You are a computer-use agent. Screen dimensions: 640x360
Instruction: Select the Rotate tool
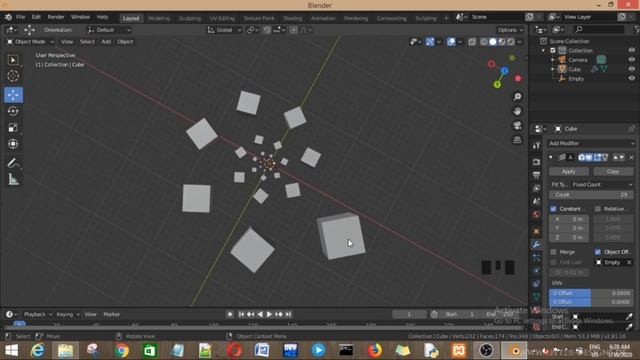pos(13,111)
